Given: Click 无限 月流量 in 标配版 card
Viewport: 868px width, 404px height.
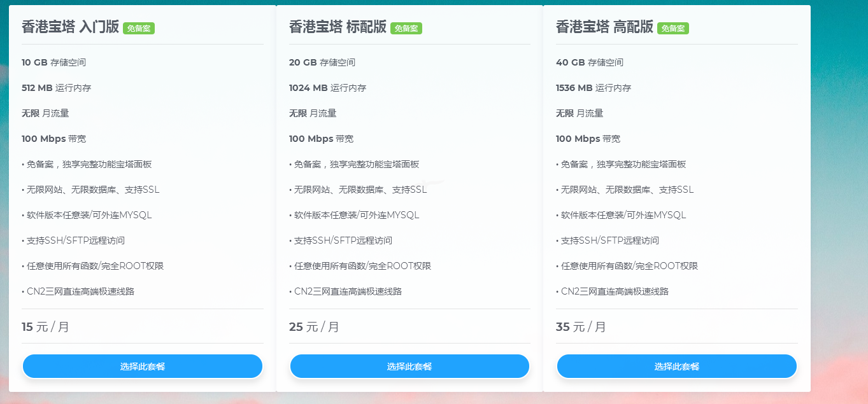Looking at the screenshot, I should pyautogui.click(x=313, y=113).
